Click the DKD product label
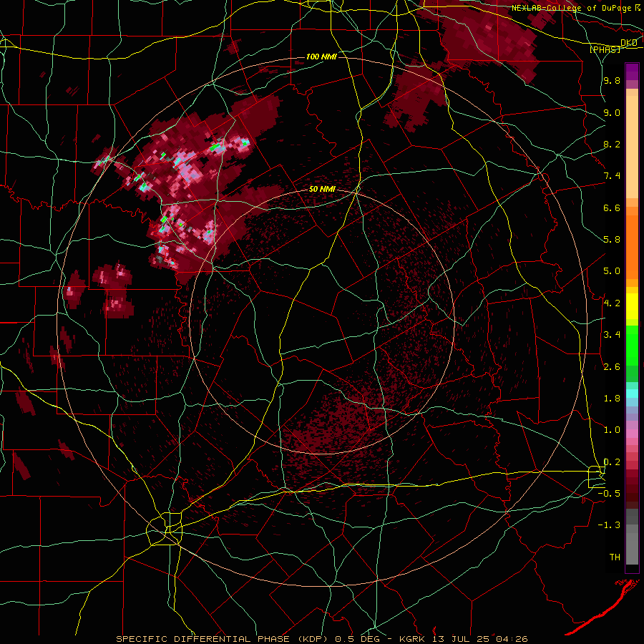The image size is (644, 644). (629, 43)
